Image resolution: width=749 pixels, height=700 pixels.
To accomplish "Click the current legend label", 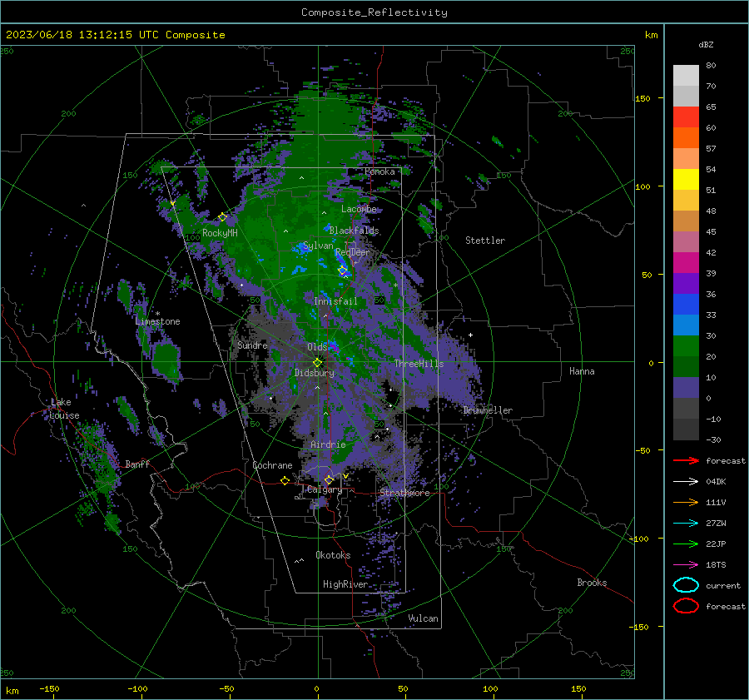I will [x=723, y=586].
